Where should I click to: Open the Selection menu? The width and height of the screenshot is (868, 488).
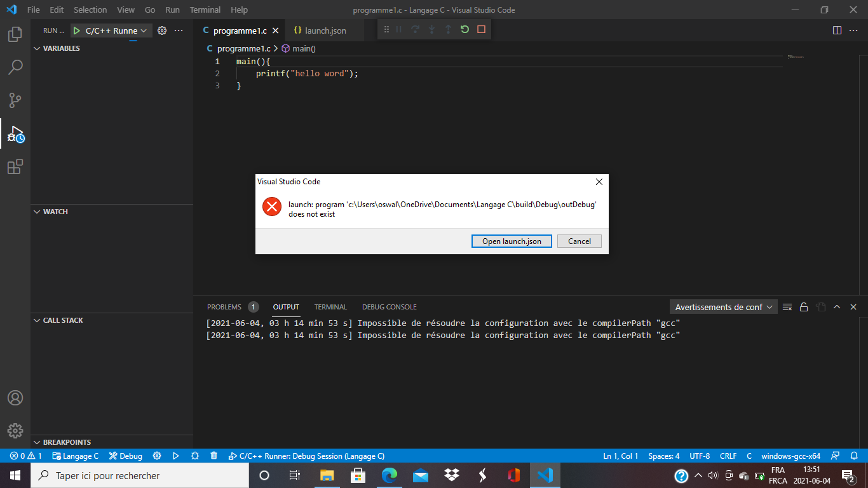tap(90, 10)
